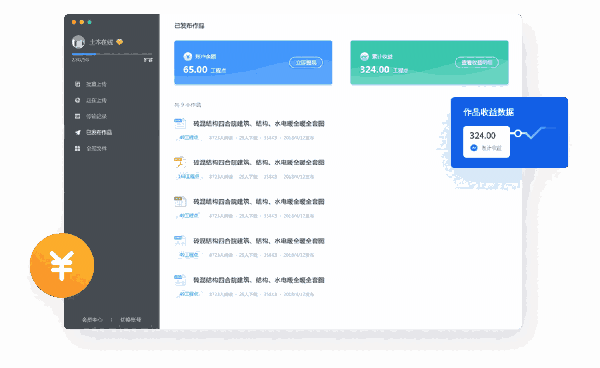Viewport: 600px width, 368px height.
Task: Click the grid 全部文件 icon
Action: point(78,148)
